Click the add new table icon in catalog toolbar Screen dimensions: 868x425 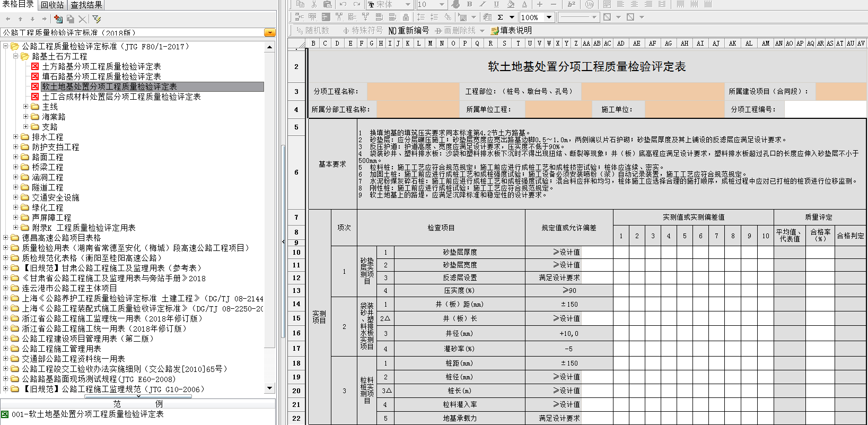coord(58,19)
